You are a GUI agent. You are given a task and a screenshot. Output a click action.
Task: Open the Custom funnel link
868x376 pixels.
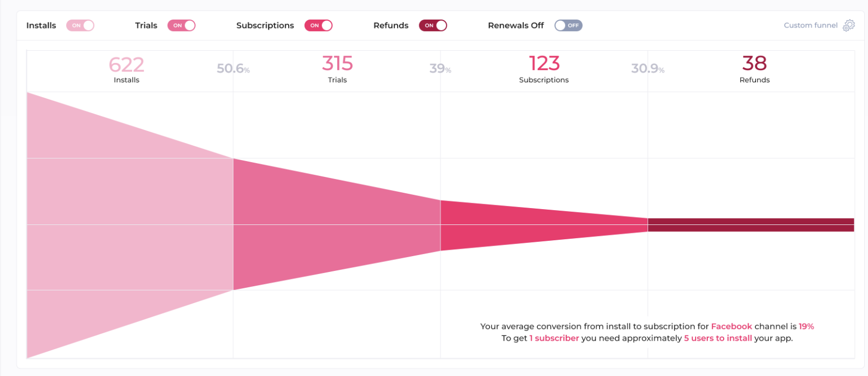click(810, 25)
